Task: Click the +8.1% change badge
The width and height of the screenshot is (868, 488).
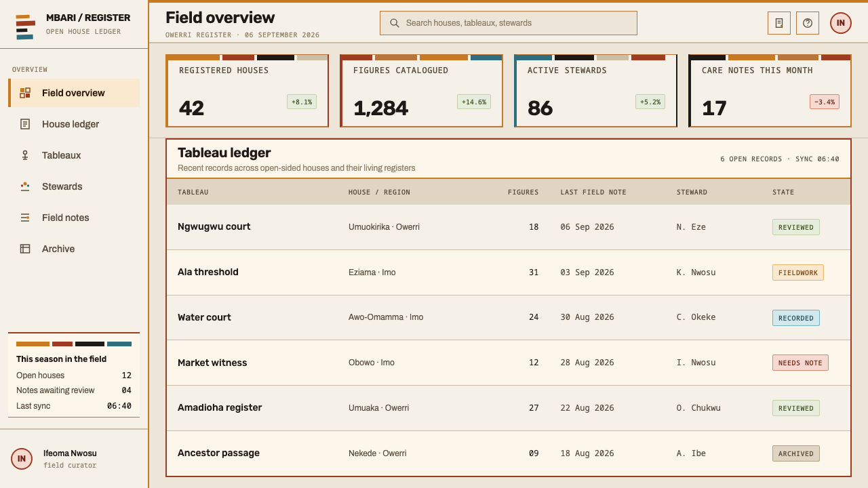Action: pyautogui.click(x=302, y=102)
